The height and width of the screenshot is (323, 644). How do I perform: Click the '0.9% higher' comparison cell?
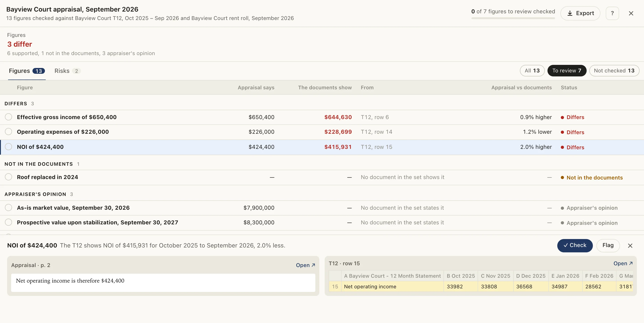click(536, 117)
